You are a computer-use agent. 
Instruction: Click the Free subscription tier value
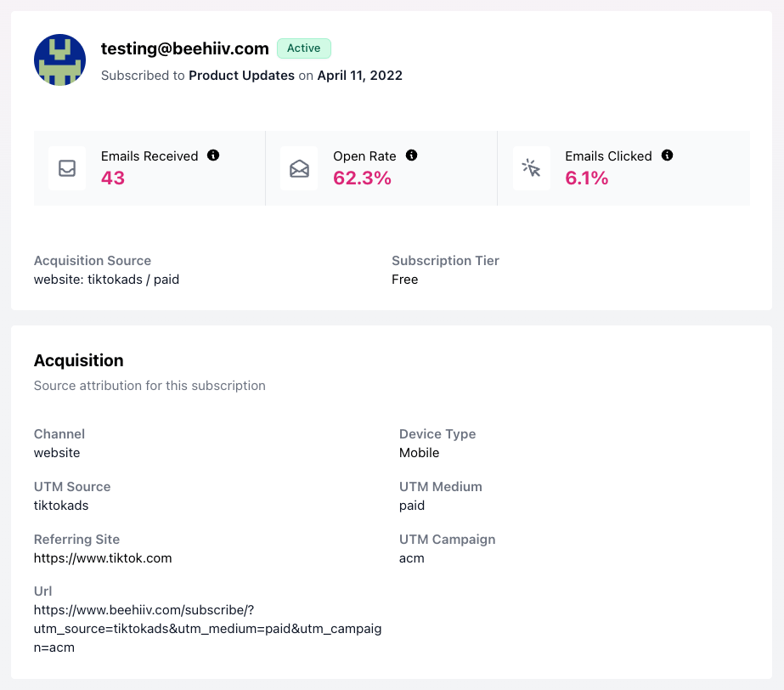pyautogui.click(x=404, y=280)
